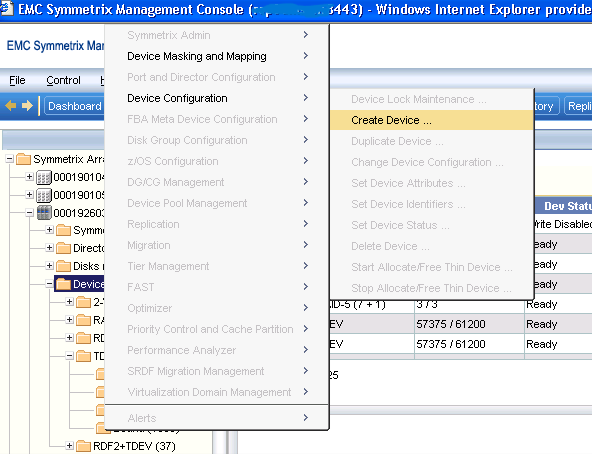Open Device Masking and Mapping submenu

coord(217,56)
